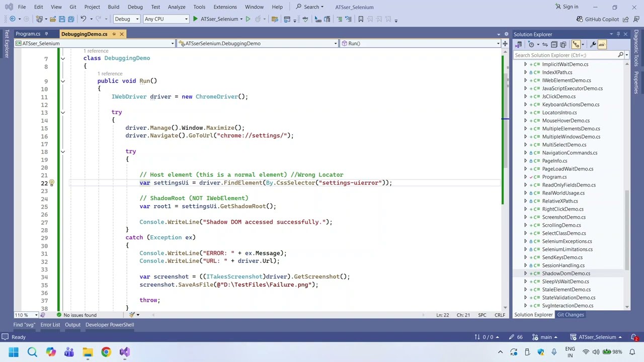Click the Solution Explorer Sync with Active Document icon
The height and width of the screenshot is (362, 644).
pyautogui.click(x=545, y=45)
